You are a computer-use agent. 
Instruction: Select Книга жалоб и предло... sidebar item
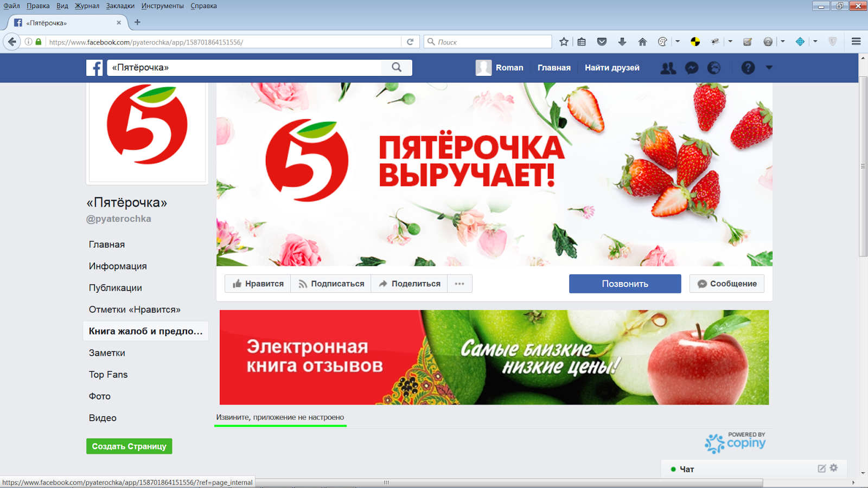tap(145, 331)
